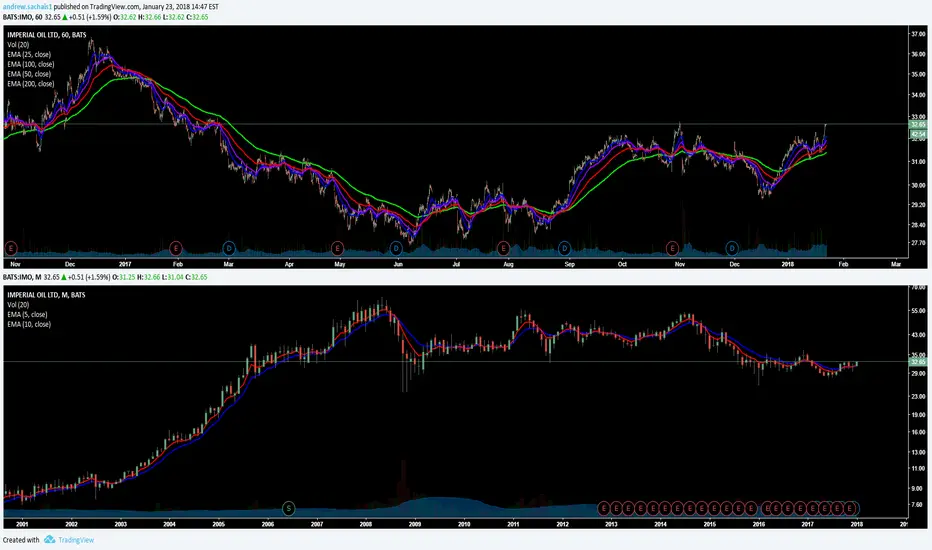Select Vol (20) legend in monthly chart
The height and width of the screenshot is (550, 932).
pos(18,304)
